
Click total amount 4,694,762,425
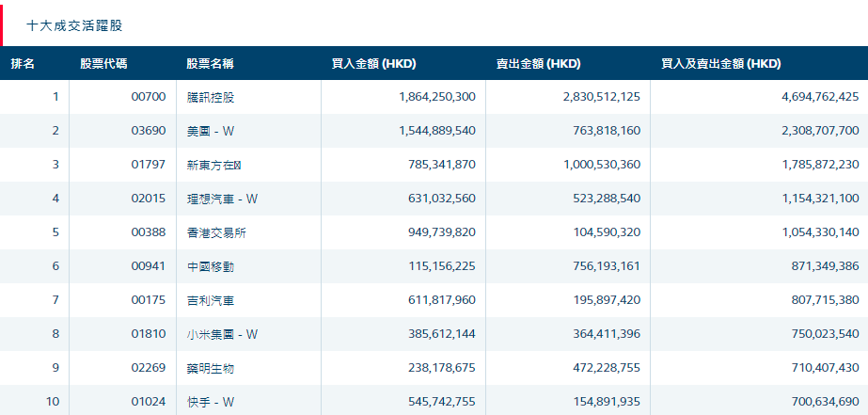[x=820, y=97]
